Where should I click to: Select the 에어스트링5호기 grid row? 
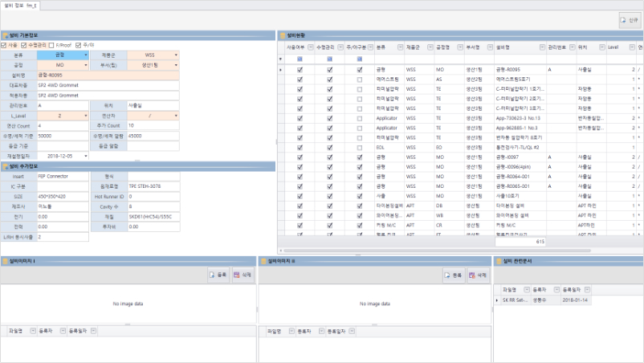point(460,80)
